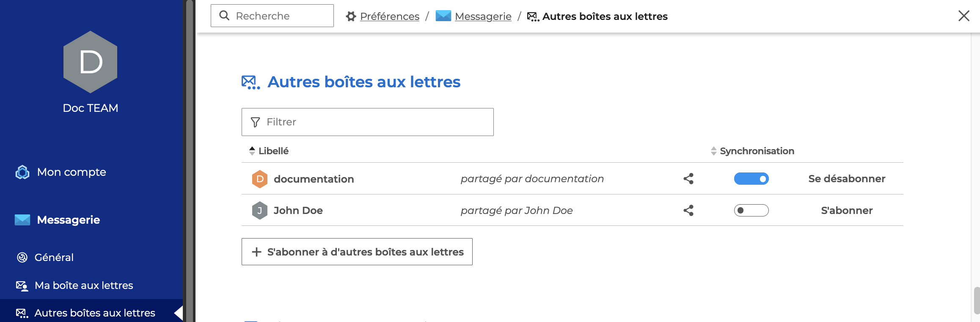Click the Messagerie breadcrumb link
The width and height of the screenshot is (980, 322).
pos(483,17)
